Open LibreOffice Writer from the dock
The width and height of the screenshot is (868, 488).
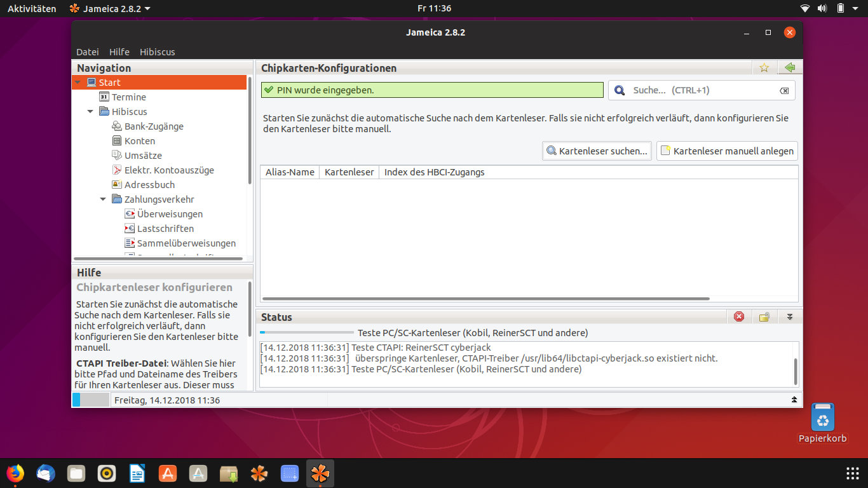click(137, 473)
